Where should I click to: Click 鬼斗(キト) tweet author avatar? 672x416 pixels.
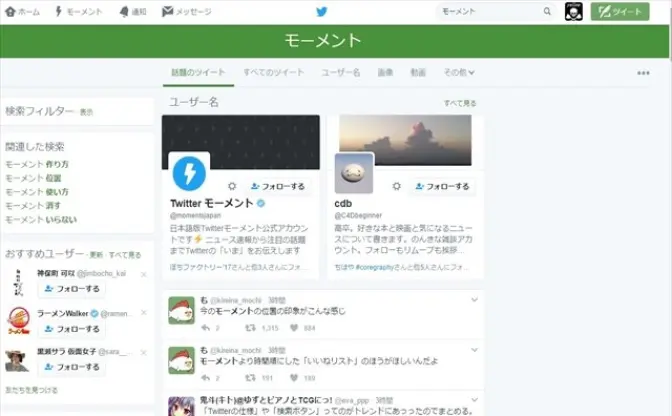coord(181,406)
